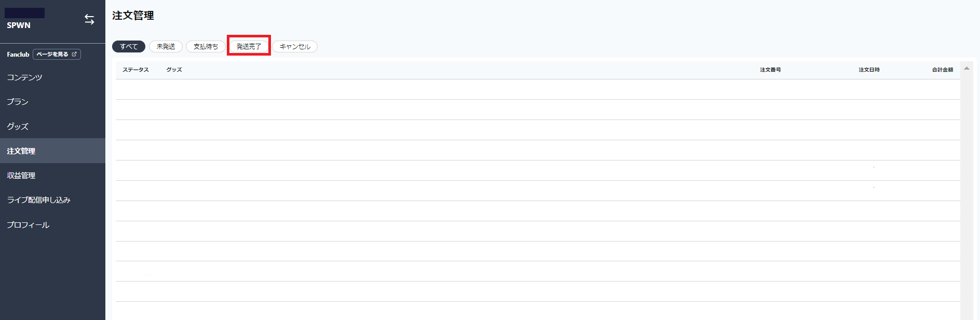Image resolution: width=980 pixels, height=320 pixels.
Task: Show orders with 支払待ち status
Action: pyautogui.click(x=206, y=47)
